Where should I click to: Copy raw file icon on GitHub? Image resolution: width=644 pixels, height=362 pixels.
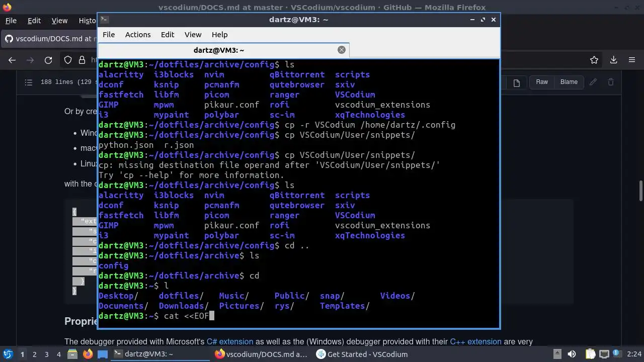516,82
